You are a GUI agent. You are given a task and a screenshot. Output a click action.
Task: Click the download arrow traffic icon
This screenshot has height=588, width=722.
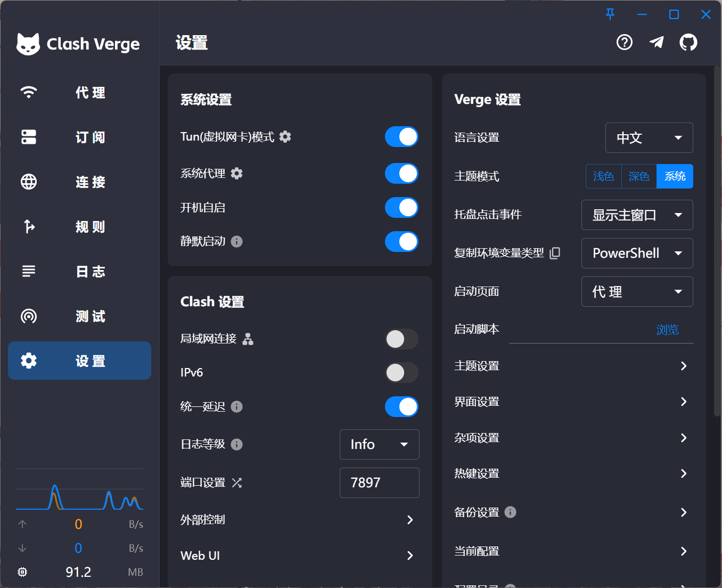(22, 548)
